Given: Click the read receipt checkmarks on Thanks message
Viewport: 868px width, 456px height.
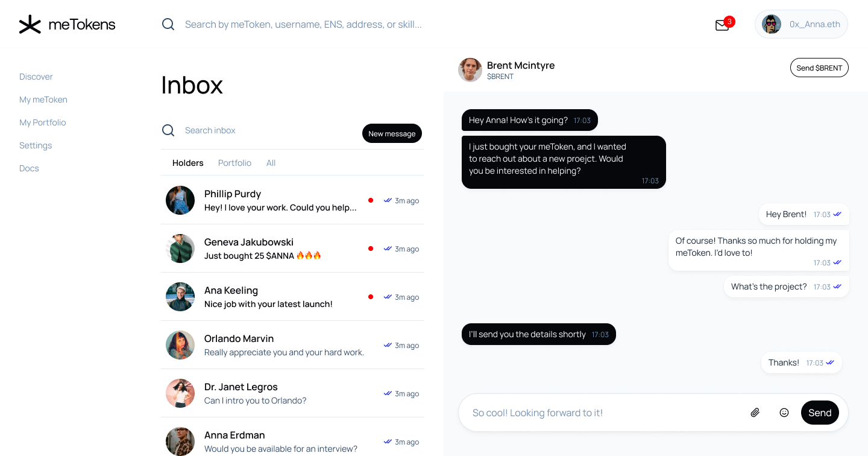Looking at the screenshot, I should click(x=831, y=363).
